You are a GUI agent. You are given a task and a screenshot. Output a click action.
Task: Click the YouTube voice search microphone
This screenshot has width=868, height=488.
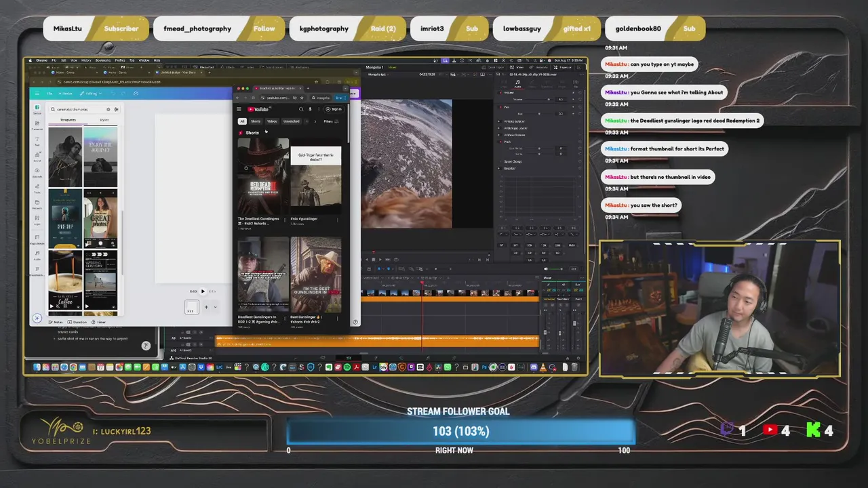click(310, 109)
